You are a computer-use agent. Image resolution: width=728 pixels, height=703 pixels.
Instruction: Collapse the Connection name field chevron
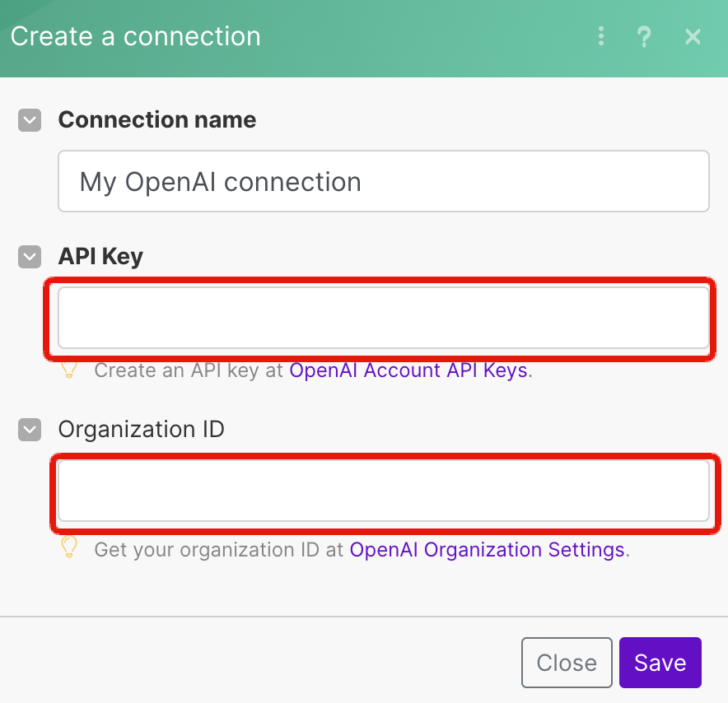(30, 120)
